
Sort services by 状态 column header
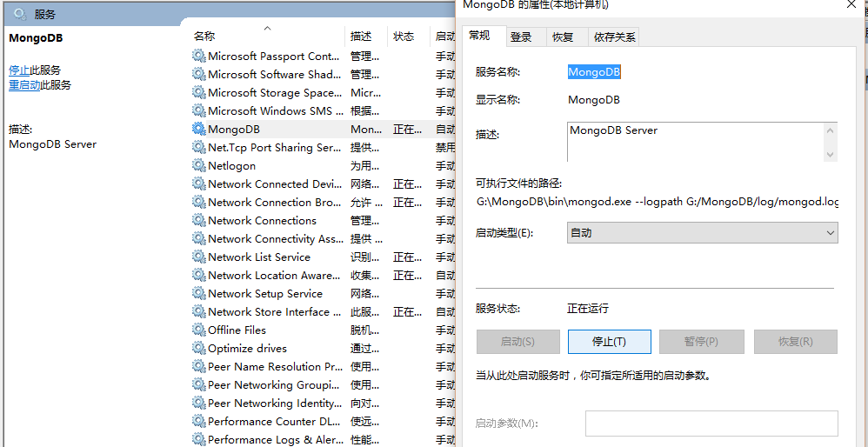click(x=409, y=36)
